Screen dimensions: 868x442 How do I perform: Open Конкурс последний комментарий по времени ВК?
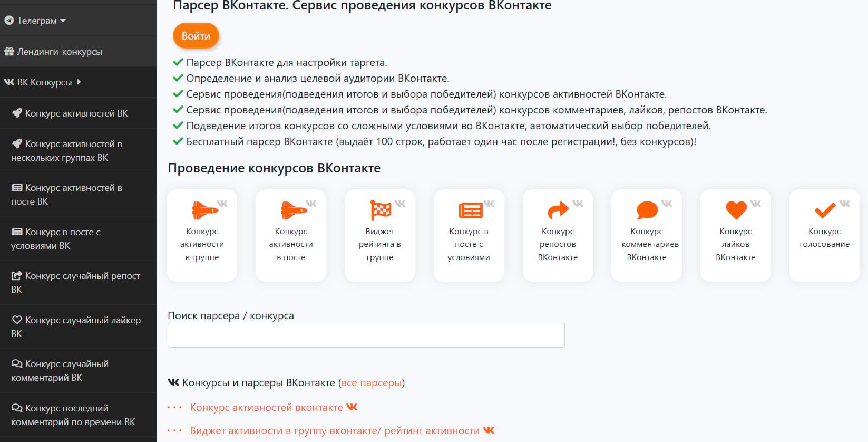point(79,415)
